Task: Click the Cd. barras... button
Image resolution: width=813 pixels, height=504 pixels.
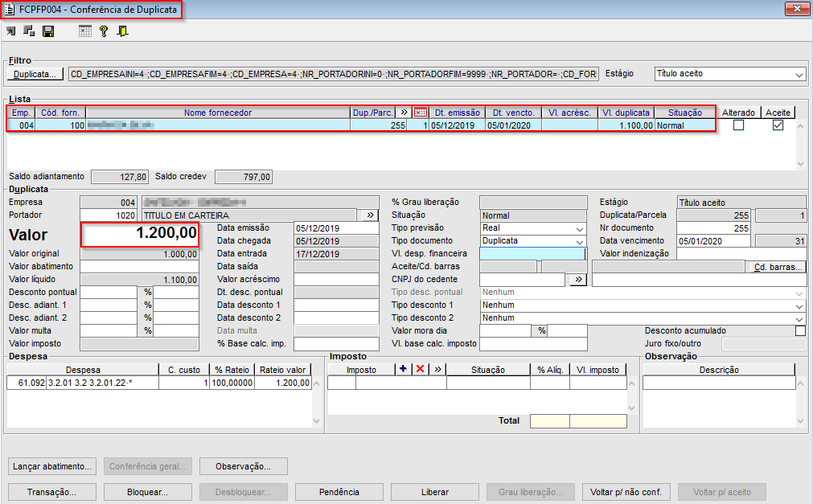Action: click(778, 267)
